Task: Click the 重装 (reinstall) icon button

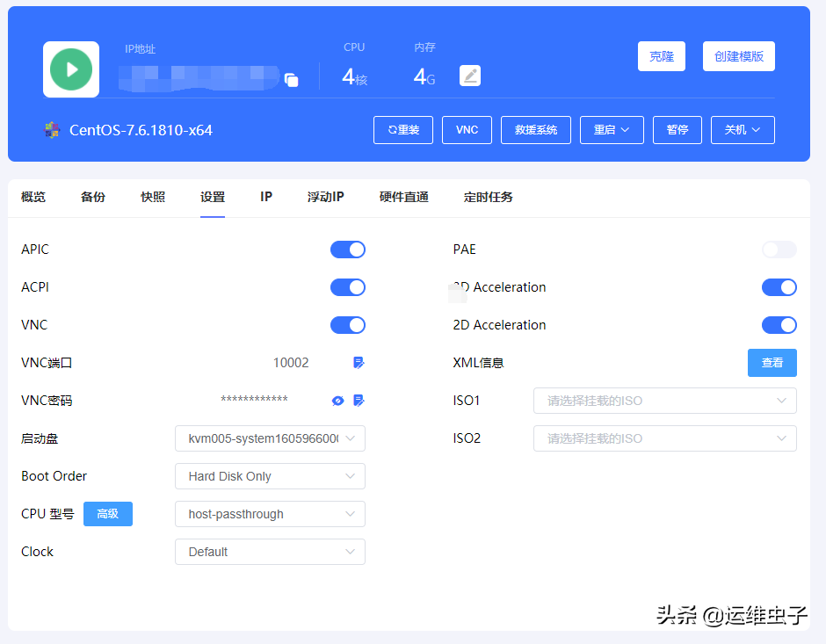Action: [402, 129]
